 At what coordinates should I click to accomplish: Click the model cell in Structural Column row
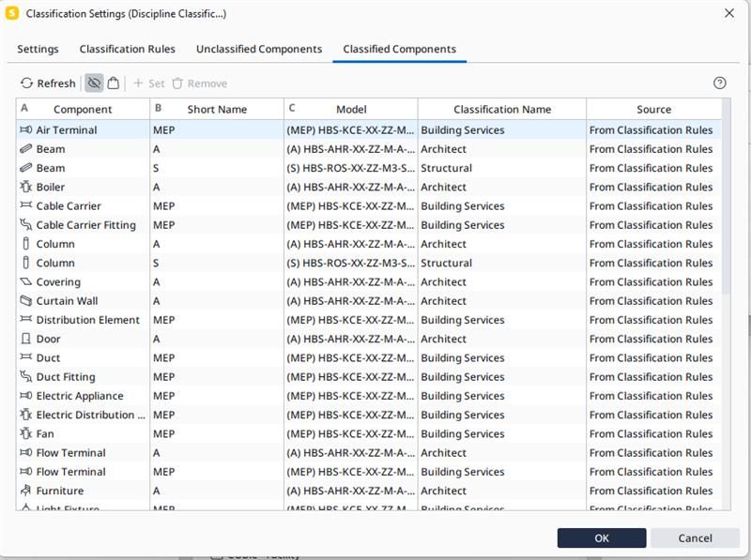click(350, 263)
